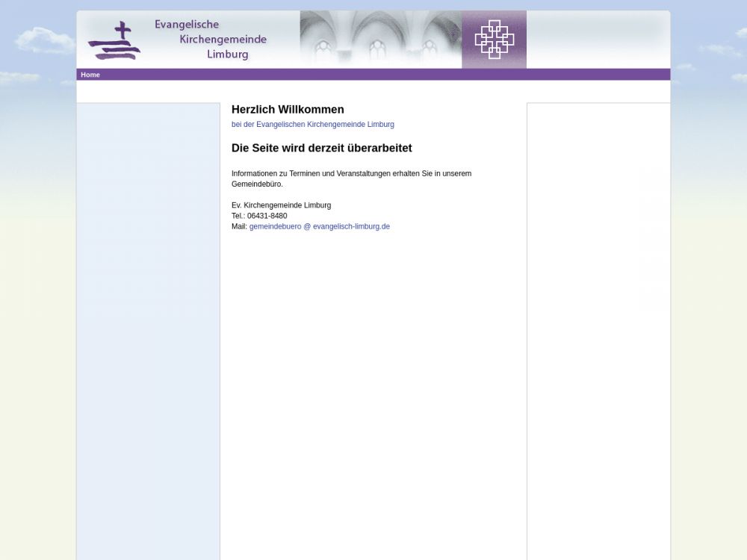Click the 'Mail:' label text
Image resolution: width=747 pixels, height=560 pixels.
click(x=239, y=226)
